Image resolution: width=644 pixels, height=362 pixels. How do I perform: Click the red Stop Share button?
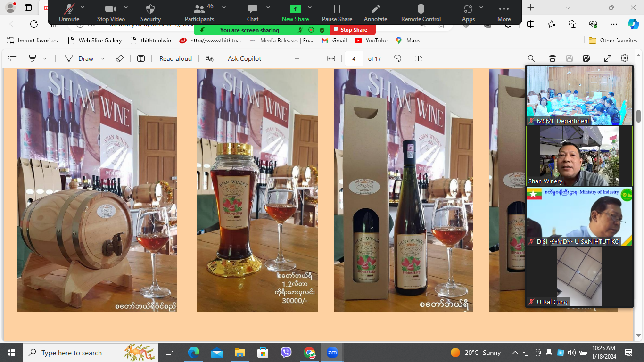(353, 30)
